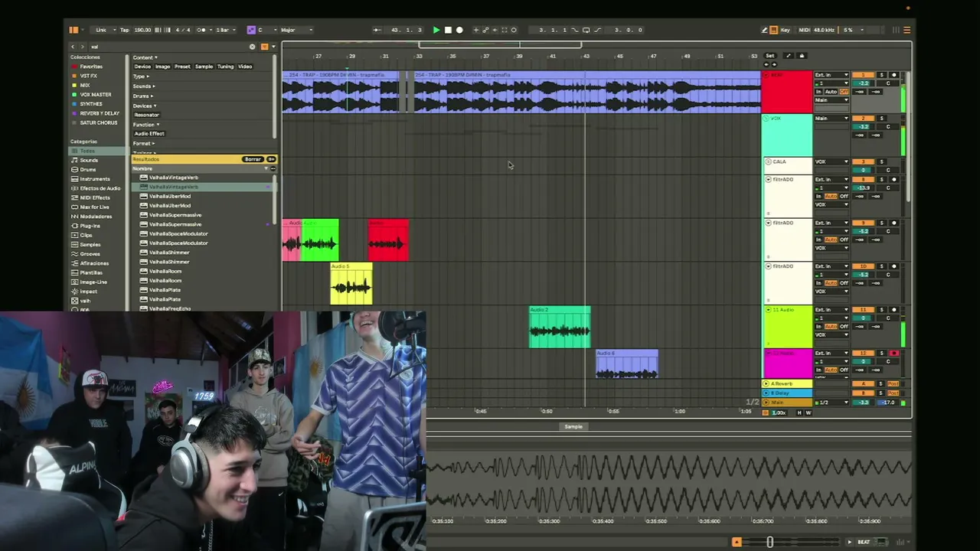Collapse the Devices filter group
This screenshot has height=551, width=980.
(143, 106)
